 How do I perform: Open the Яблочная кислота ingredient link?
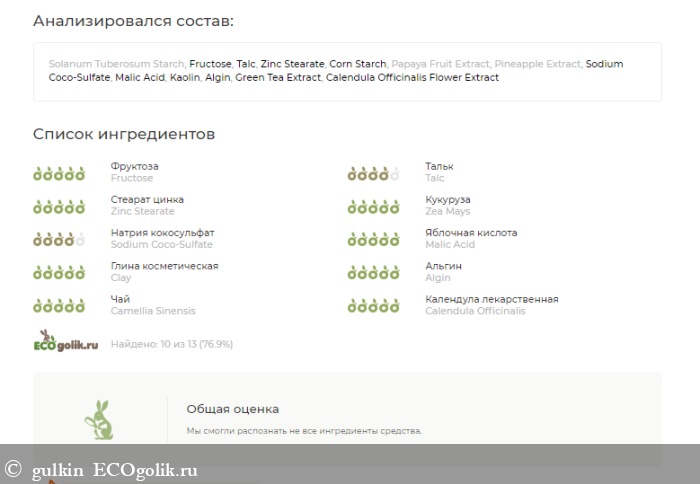[471, 233]
